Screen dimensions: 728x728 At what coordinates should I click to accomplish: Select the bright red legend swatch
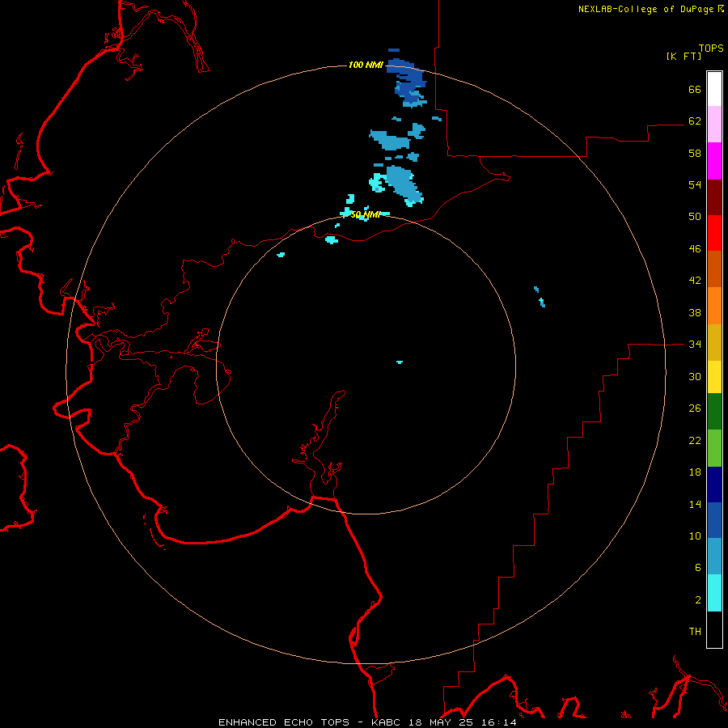point(714,233)
